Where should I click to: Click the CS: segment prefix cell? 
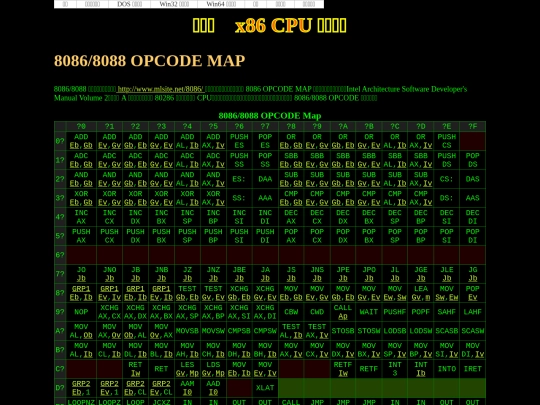(446, 179)
